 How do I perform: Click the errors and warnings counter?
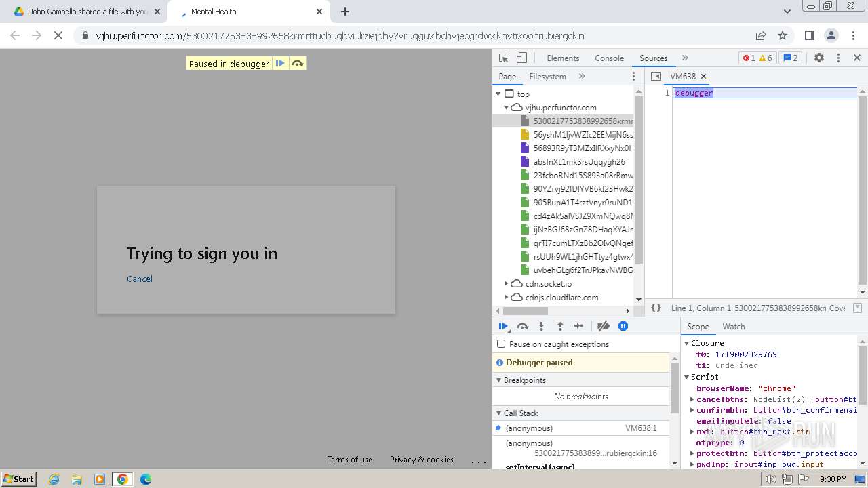point(757,58)
